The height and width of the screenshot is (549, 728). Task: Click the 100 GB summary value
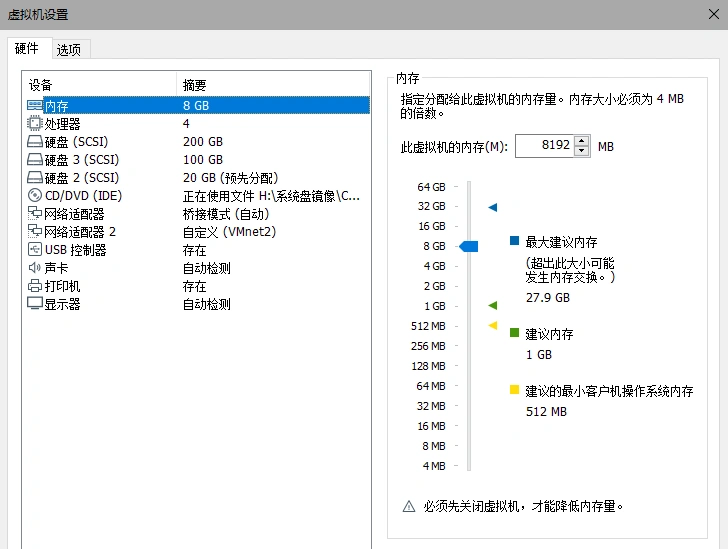tap(203, 160)
